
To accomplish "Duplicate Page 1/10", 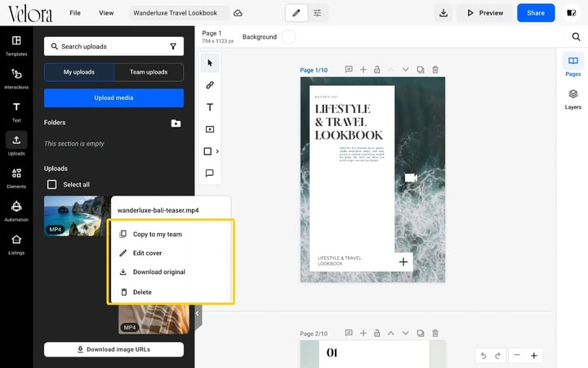I will click(421, 70).
